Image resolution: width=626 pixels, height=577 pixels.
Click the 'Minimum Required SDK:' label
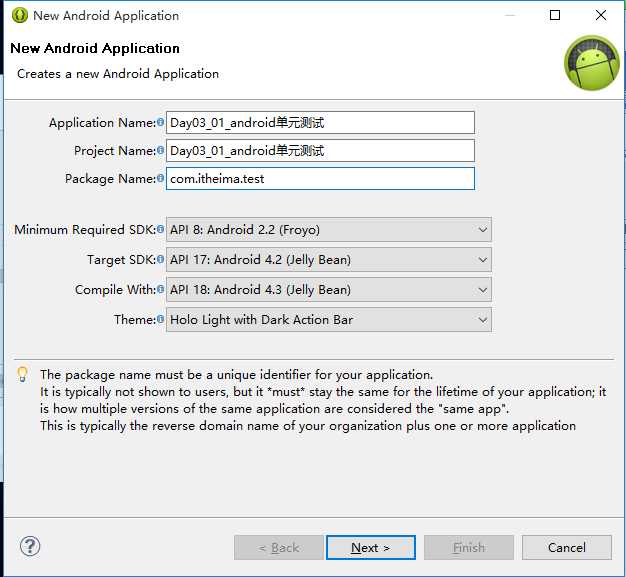85,230
